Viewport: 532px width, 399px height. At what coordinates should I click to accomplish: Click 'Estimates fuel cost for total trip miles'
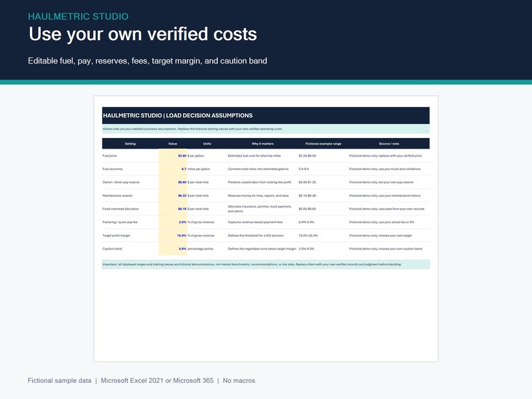(x=254, y=156)
